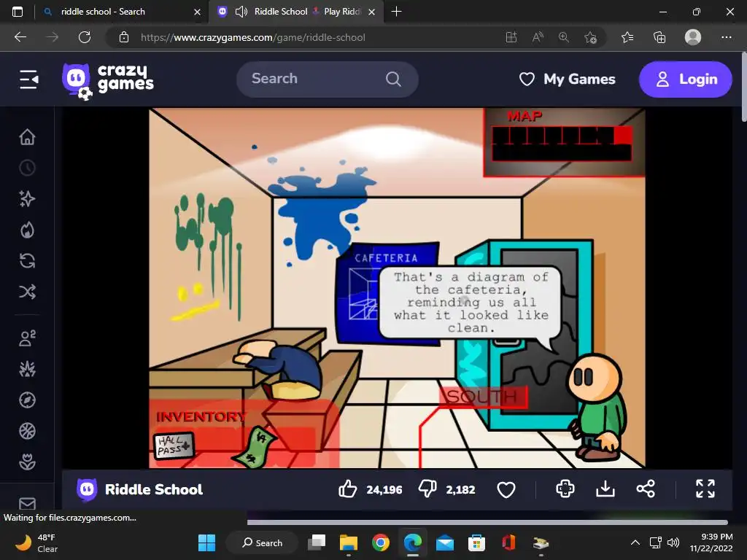
Task: Open Recently played clock icon
Action: pos(27,168)
